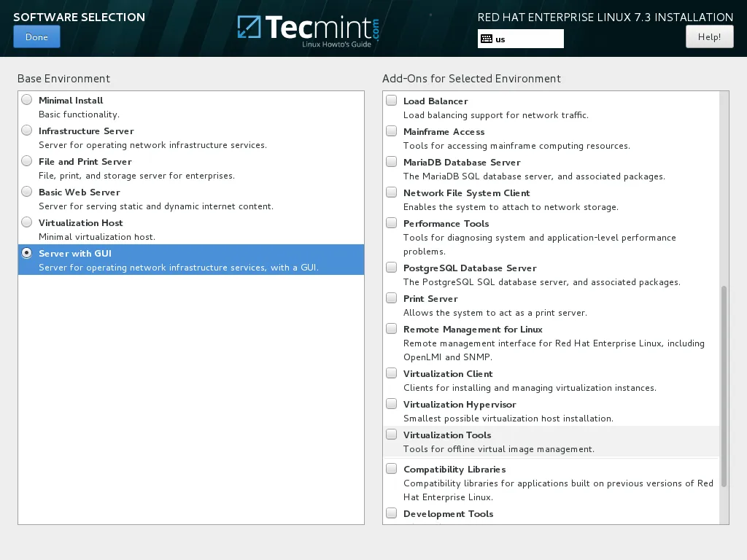The width and height of the screenshot is (747, 560).
Task: Check Development Tools add-on
Action: (x=391, y=513)
